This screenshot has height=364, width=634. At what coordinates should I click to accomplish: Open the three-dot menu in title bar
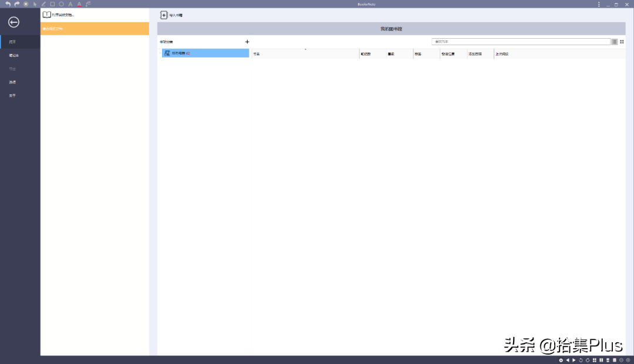click(x=599, y=4)
